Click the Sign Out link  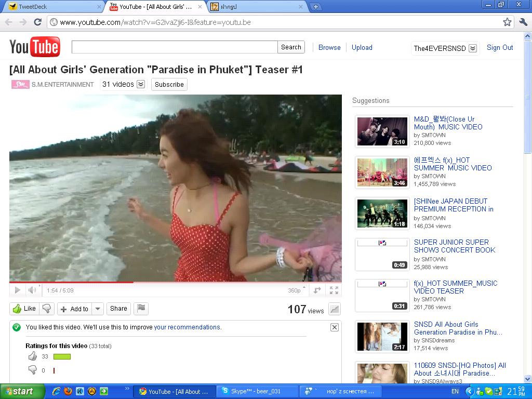click(500, 47)
